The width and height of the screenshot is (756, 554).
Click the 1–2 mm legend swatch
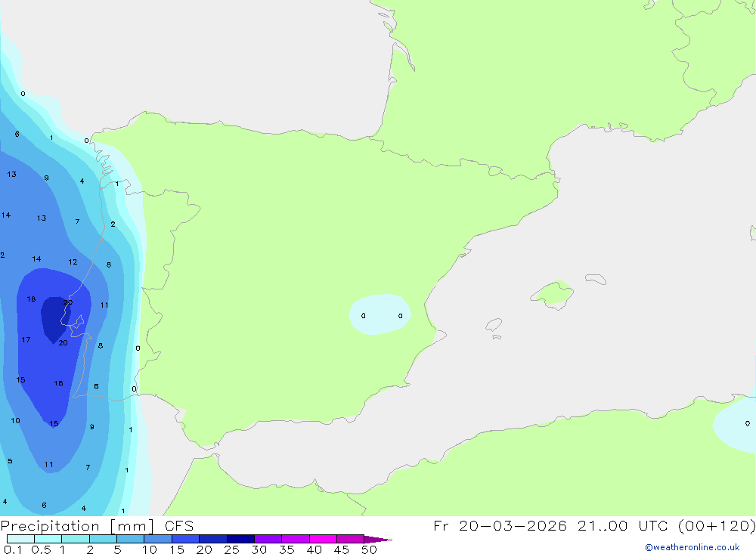(x=75, y=539)
